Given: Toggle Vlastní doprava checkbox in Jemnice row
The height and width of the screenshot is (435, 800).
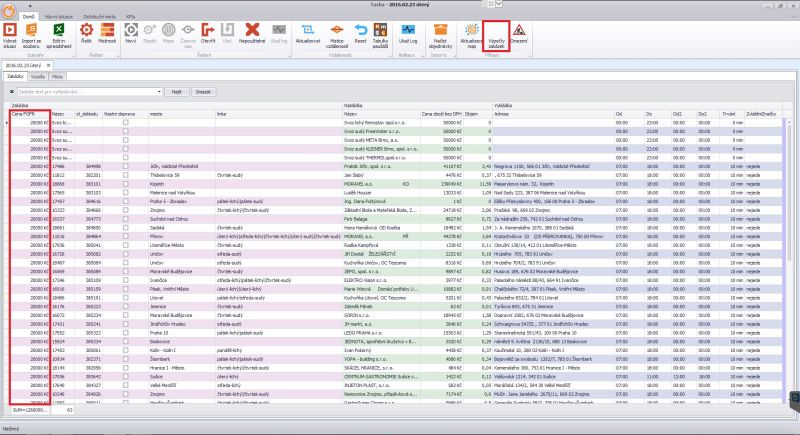Looking at the screenshot, I should tap(126, 306).
